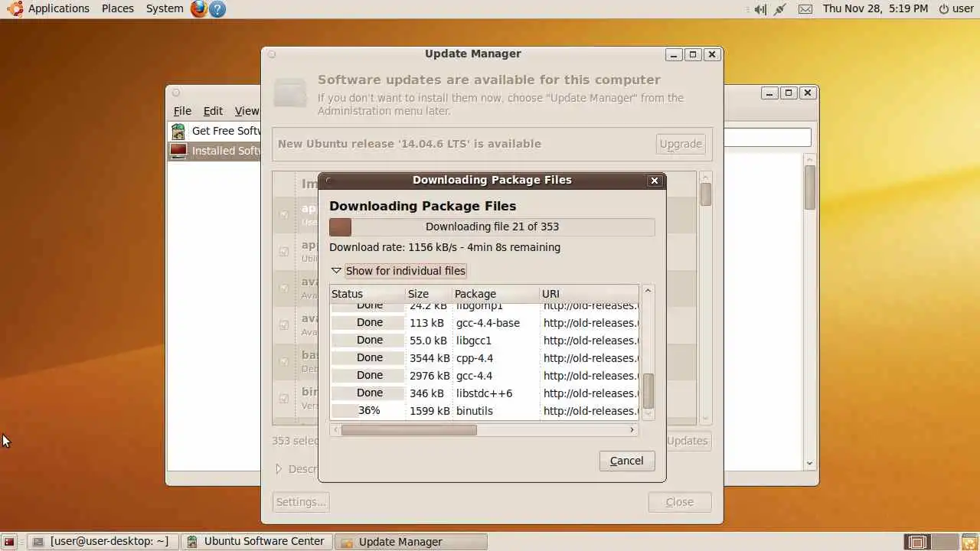Maximize the Ubuntu Software Center window
Viewport: 980px width, 551px height.
coord(789,93)
